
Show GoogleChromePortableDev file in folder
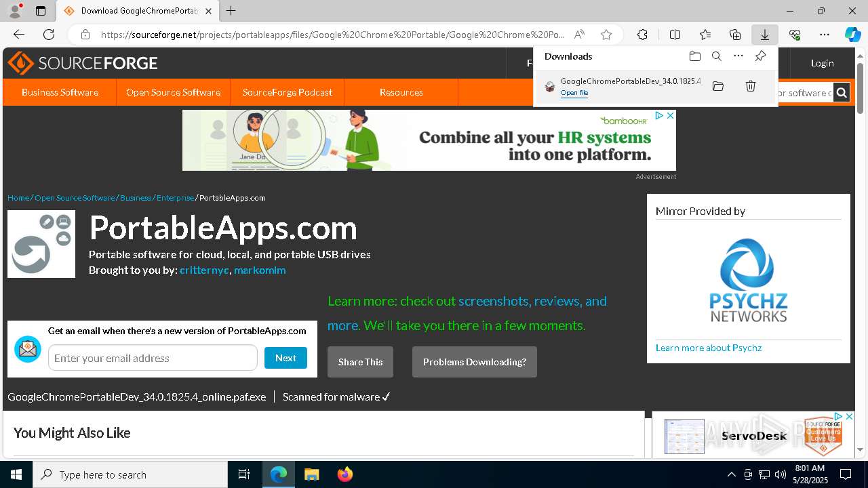(x=718, y=86)
